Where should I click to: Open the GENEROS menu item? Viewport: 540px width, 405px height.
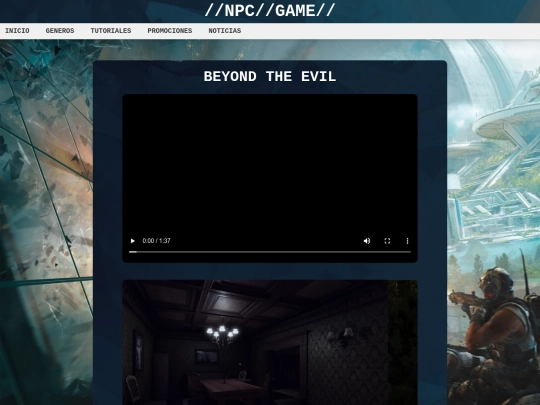tap(60, 31)
